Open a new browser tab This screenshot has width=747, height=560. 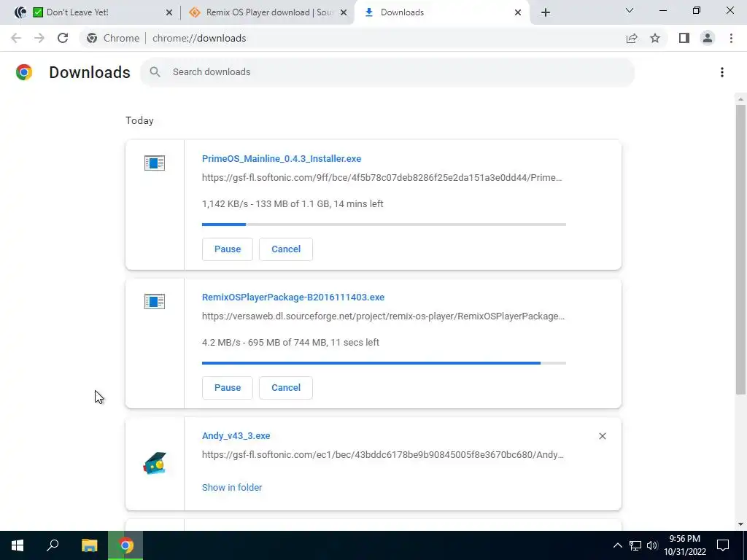tap(546, 12)
